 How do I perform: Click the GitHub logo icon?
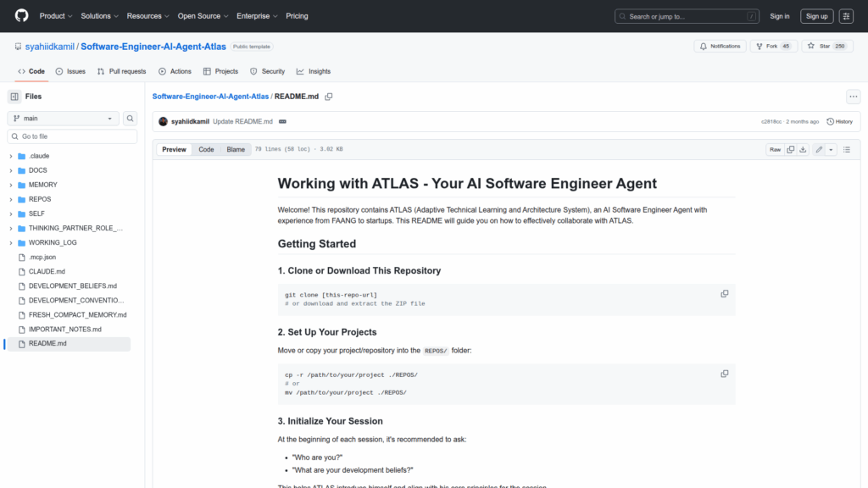pos(21,16)
